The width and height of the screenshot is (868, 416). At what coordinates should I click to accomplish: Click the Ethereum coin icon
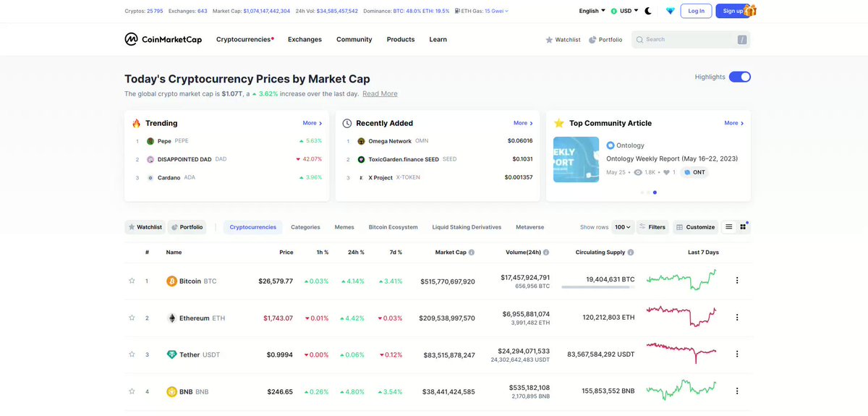click(x=171, y=318)
